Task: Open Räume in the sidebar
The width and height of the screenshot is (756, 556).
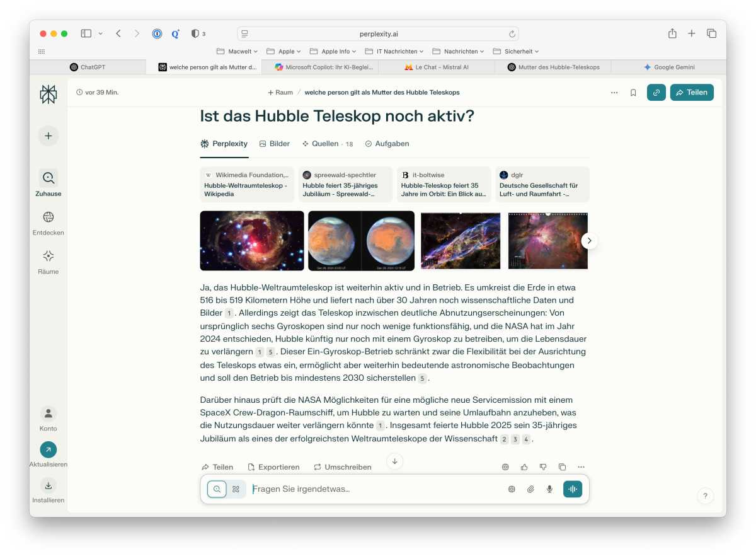Action: click(x=49, y=257)
